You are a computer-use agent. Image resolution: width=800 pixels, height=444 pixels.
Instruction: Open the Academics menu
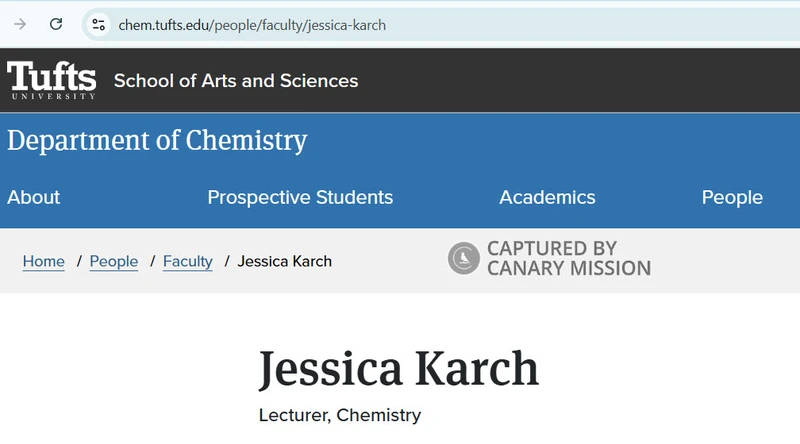547,198
